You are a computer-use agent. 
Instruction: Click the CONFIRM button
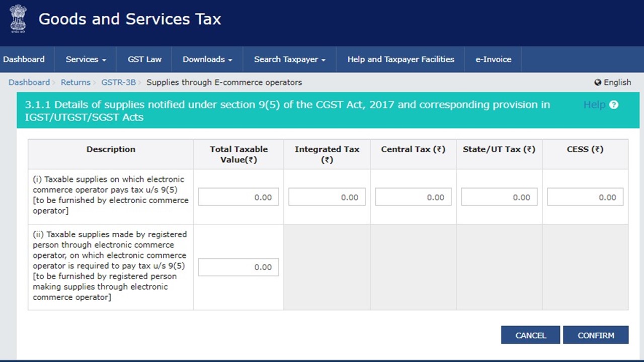coord(596,335)
